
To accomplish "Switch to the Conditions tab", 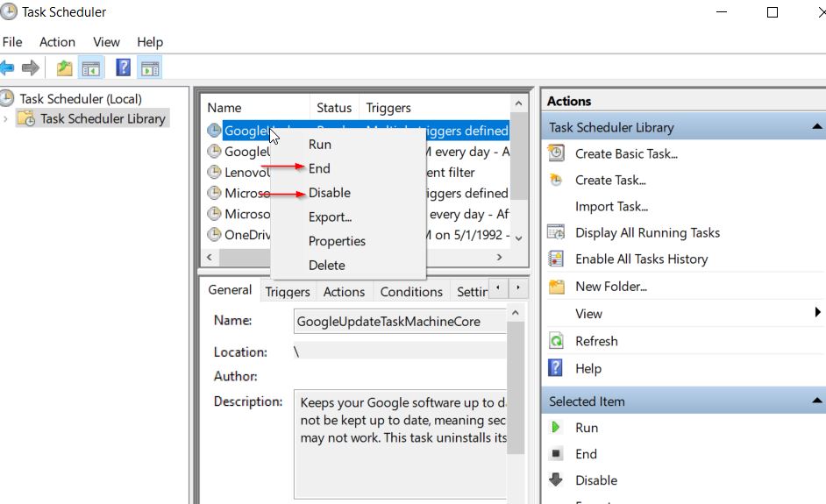I will tap(411, 292).
